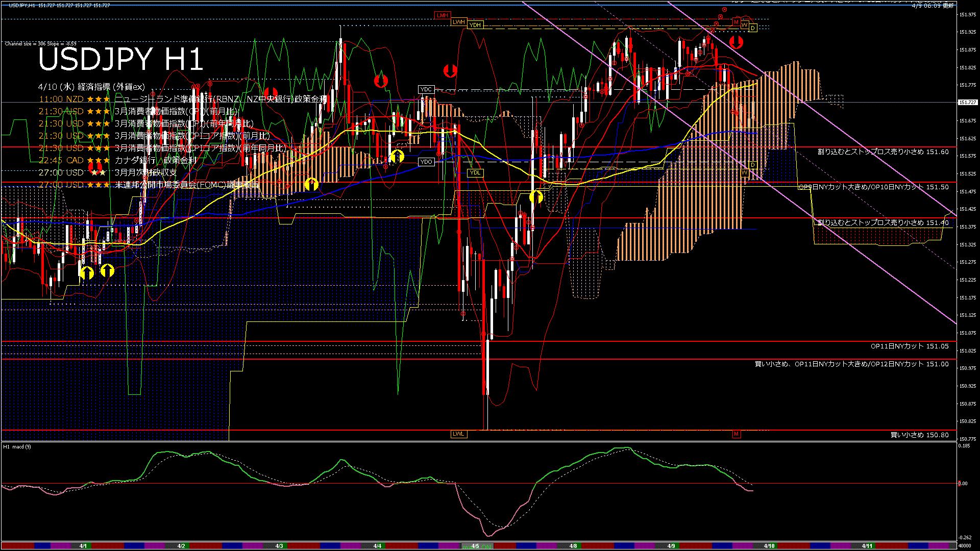Select the YDC marker label
The width and height of the screenshot is (980, 551).
[x=426, y=89]
